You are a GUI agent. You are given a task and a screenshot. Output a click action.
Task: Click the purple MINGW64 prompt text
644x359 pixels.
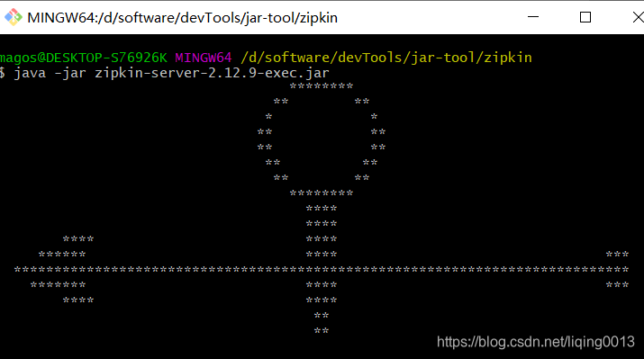(204, 58)
